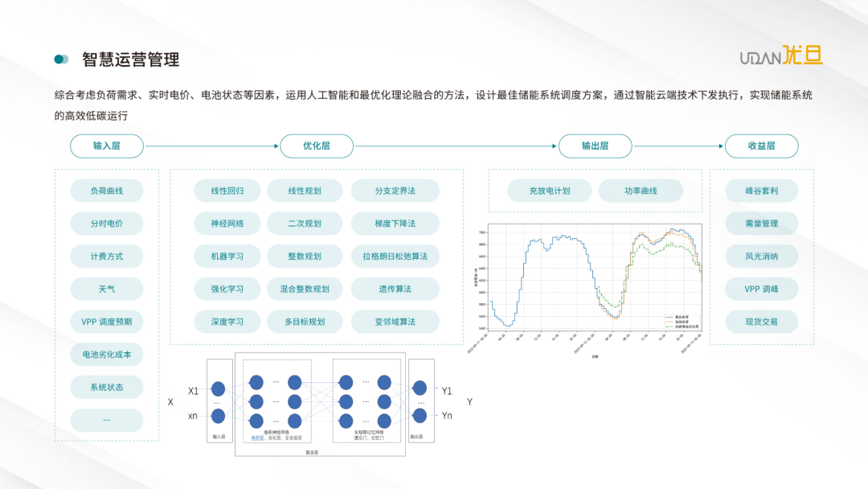The height and width of the screenshot is (489, 868).
Task: Click the 功率曲线 output pill
Action: [x=641, y=191]
